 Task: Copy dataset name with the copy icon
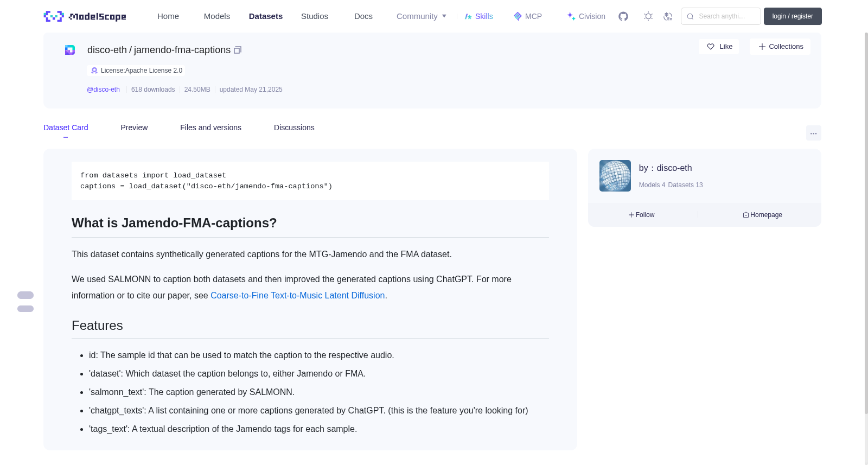(x=238, y=50)
